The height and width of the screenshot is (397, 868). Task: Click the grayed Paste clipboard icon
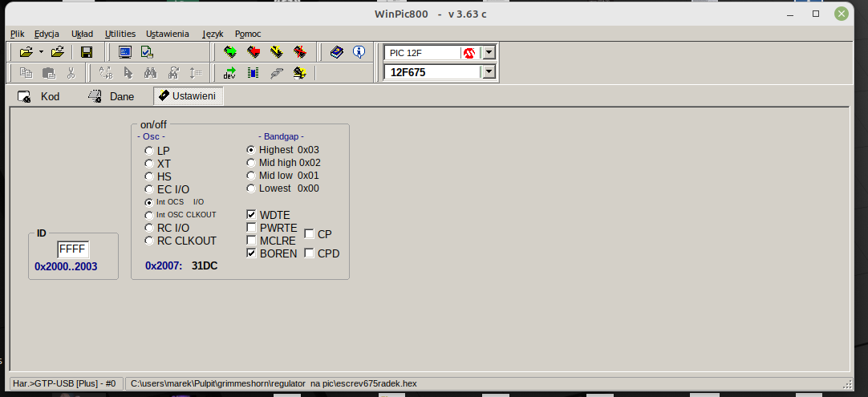pyautogui.click(x=49, y=72)
